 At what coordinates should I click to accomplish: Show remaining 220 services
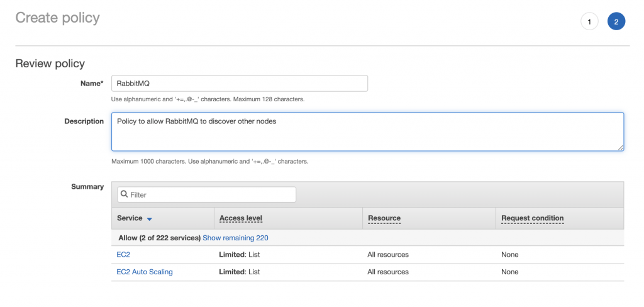pos(235,238)
